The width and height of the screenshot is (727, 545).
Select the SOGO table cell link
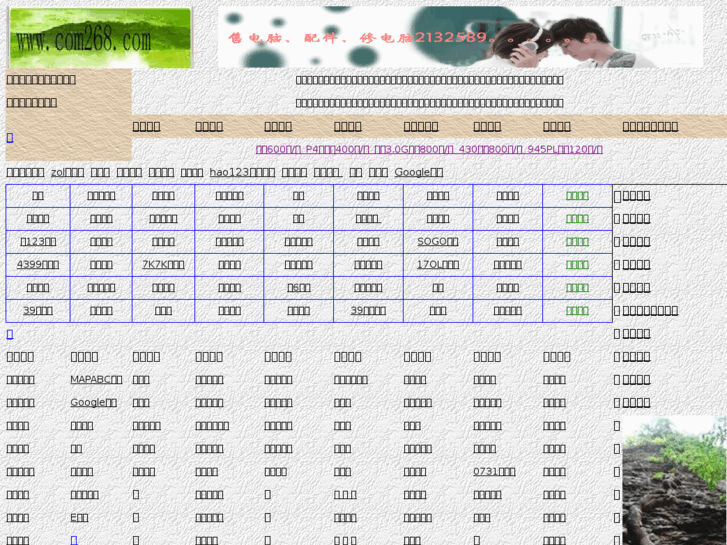(438, 242)
